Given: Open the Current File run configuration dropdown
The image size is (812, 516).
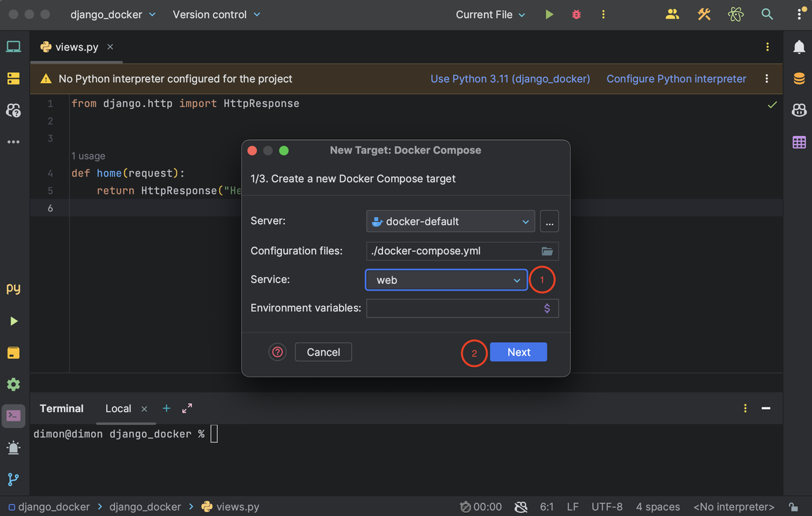Looking at the screenshot, I should click(x=491, y=14).
